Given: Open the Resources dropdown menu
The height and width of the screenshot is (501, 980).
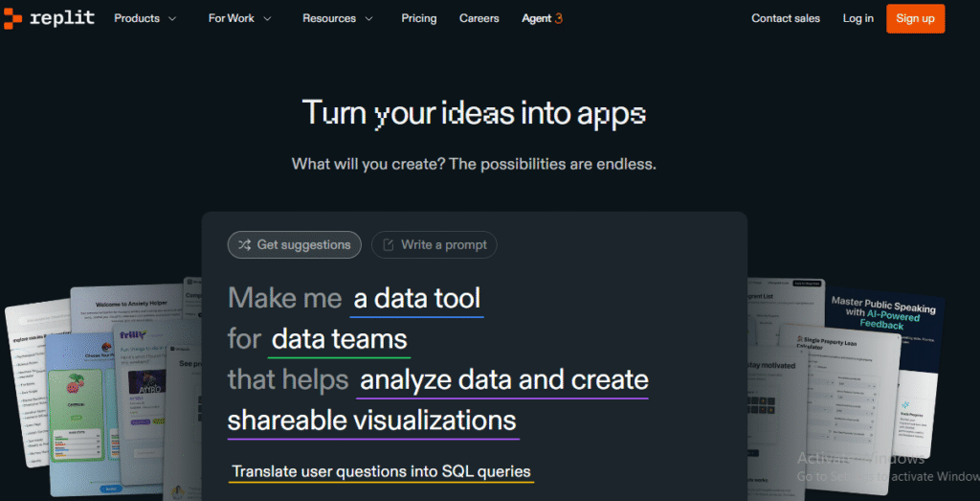Looking at the screenshot, I should click(337, 18).
